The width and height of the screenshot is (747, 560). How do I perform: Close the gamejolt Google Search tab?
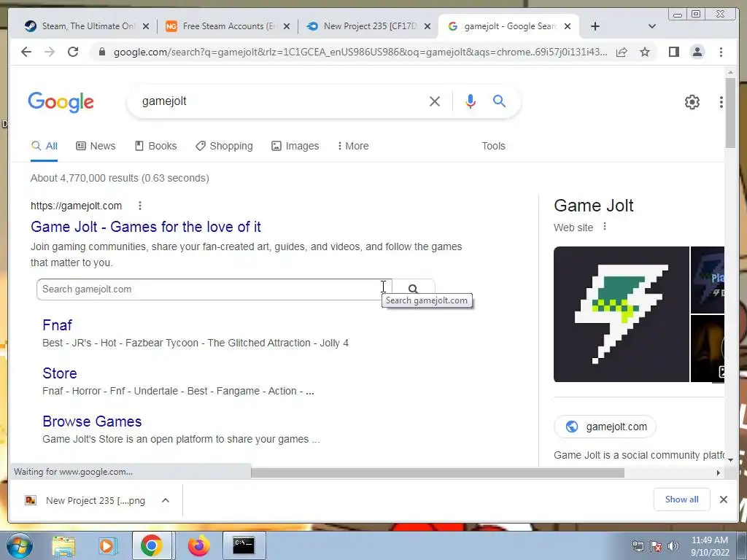click(x=568, y=26)
